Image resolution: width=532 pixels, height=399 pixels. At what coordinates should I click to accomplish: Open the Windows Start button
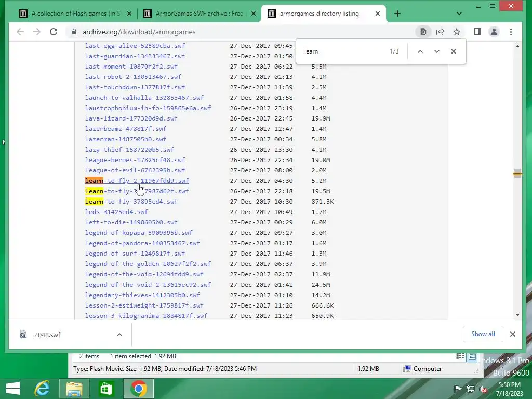(13, 389)
